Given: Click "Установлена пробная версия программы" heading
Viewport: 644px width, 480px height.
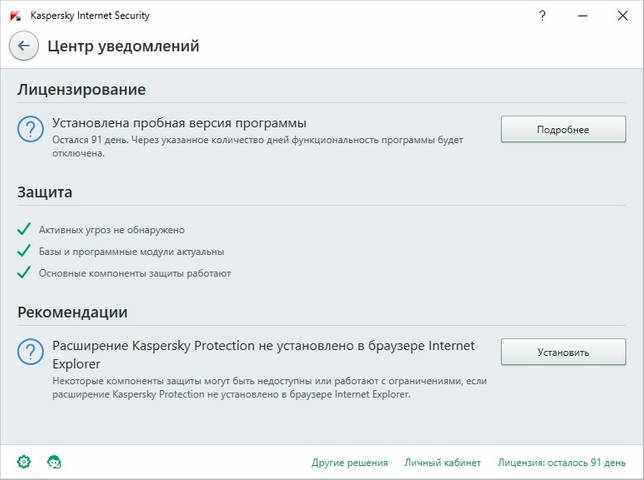Looking at the screenshot, I should pyautogui.click(x=179, y=123).
